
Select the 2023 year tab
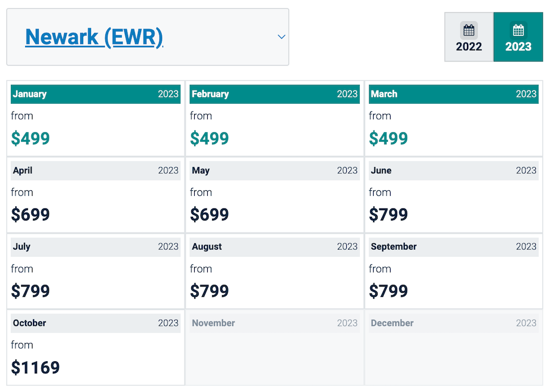[518, 37]
